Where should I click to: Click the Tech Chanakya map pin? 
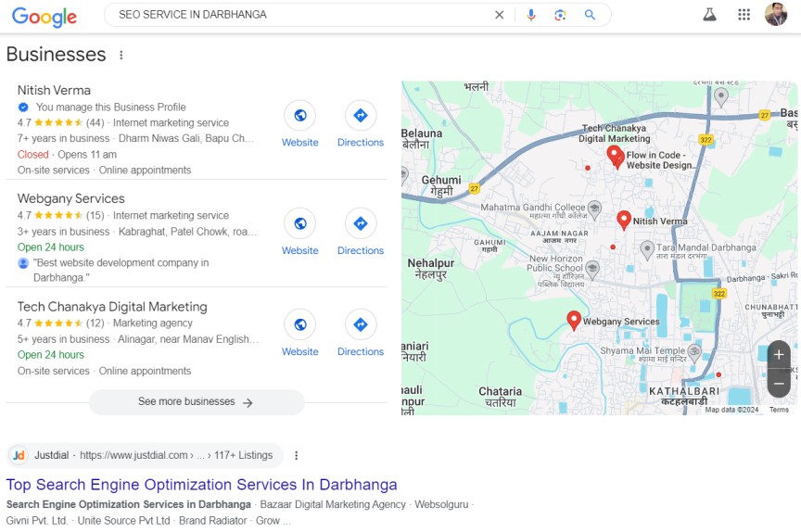pos(614,155)
